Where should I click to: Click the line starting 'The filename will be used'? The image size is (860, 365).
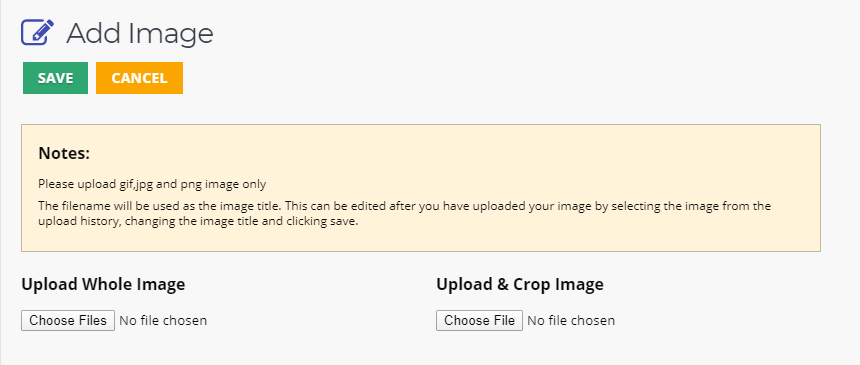point(405,207)
